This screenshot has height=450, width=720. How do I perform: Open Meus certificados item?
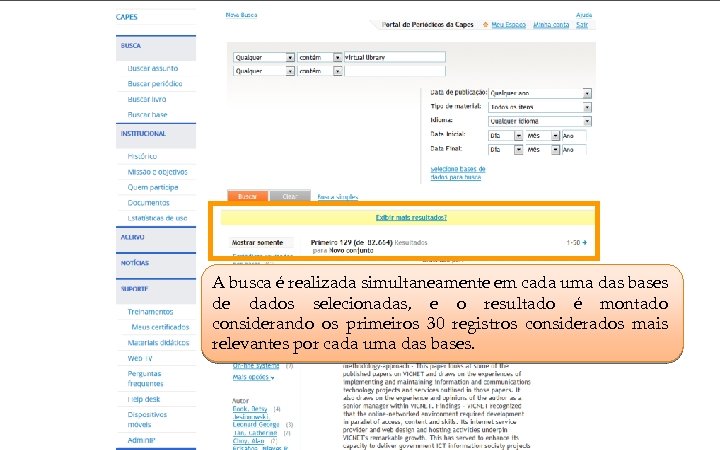click(160, 327)
